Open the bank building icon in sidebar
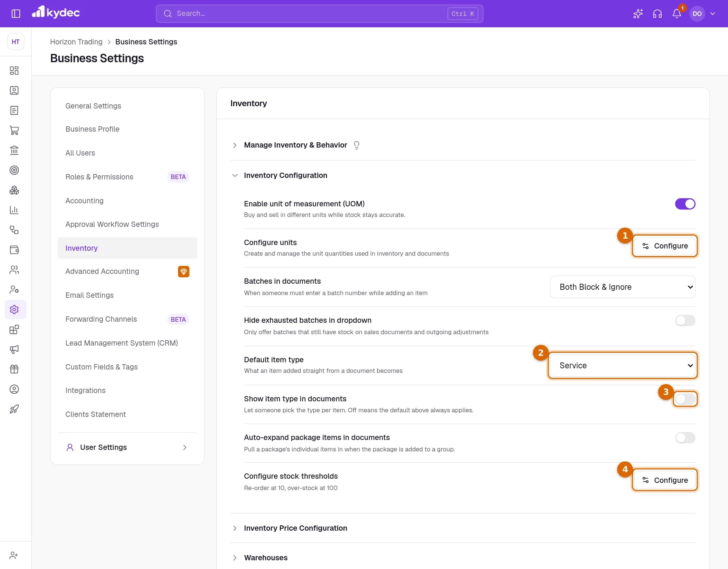 coord(14,150)
